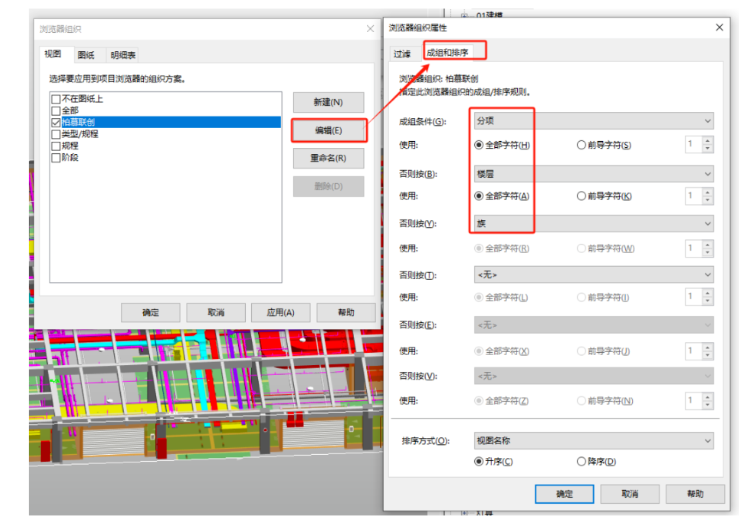Click 帮助 in 浏览器组织属性 dialog
This screenshot has width=739, height=521.
click(x=695, y=494)
